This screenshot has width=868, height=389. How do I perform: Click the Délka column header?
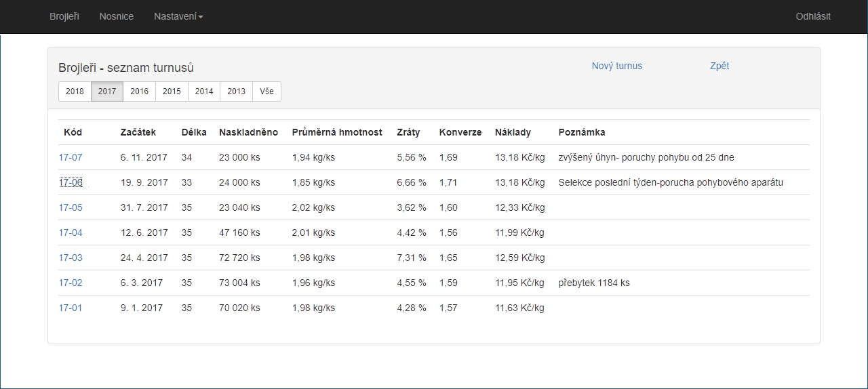tap(195, 132)
